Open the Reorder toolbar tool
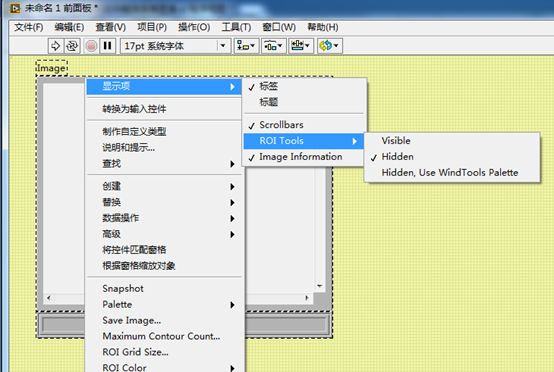The width and height of the screenshot is (554, 372). coord(330,46)
